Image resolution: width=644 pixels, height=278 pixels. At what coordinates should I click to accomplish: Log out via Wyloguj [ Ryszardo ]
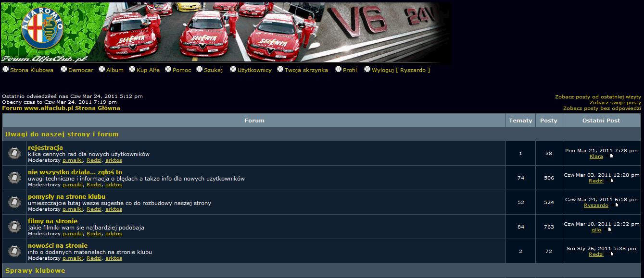point(401,70)
